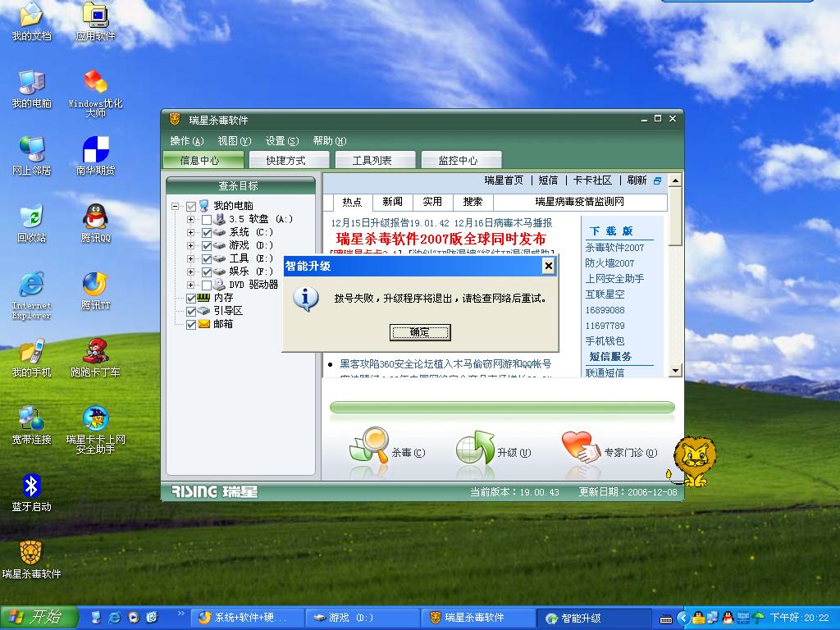The height and width of the screenshot is (630, 840).
Task: Collapse the 我的电脑 tree node
Action: click(176, 206)
